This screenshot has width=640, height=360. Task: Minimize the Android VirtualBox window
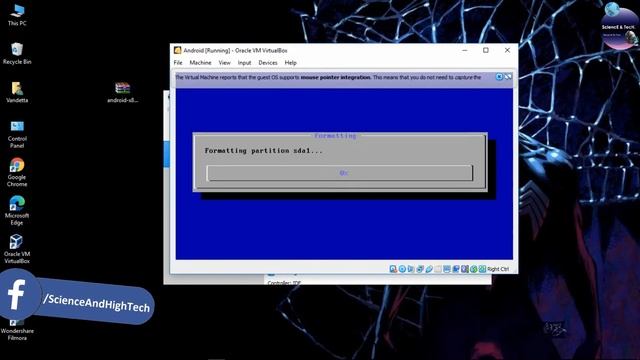464,50
